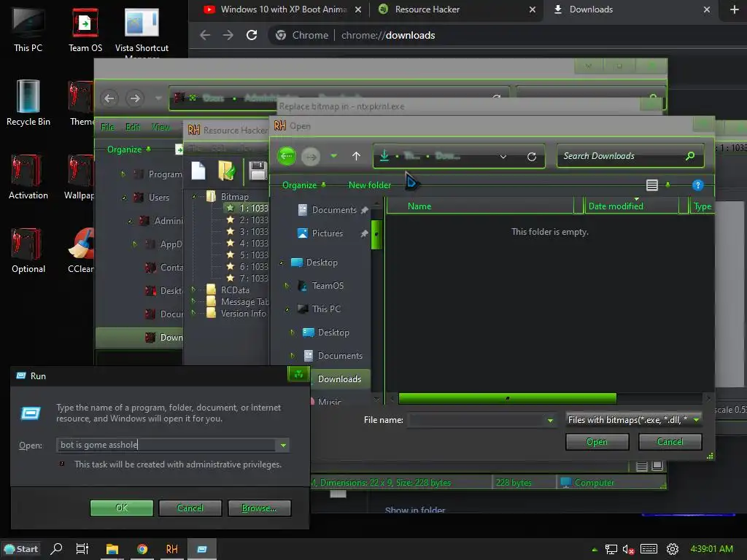Viewport: 747px width, 560px height.
Task: Open Task View on the taskbar
Action: coord(82,549)
